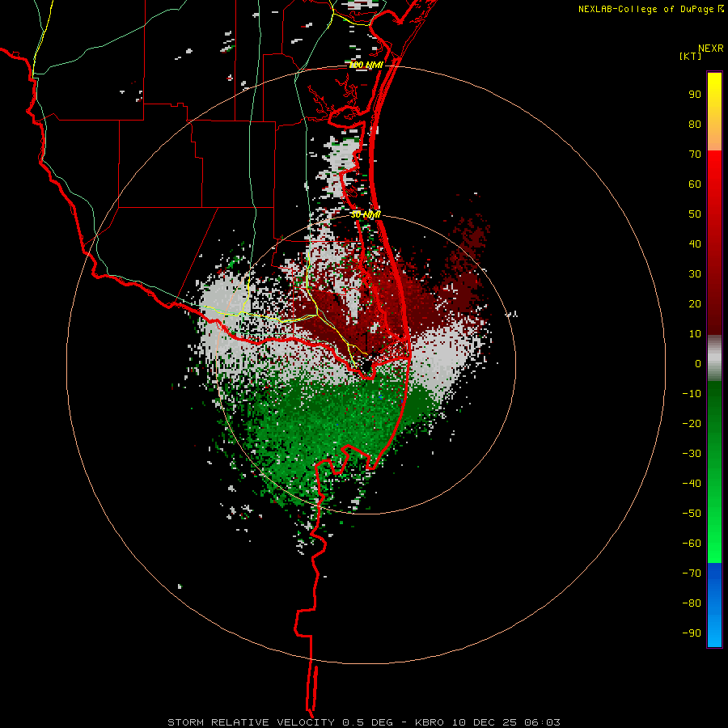Click the -70 scale value
This screenshot has height=728, width=728.
[692, 574]
